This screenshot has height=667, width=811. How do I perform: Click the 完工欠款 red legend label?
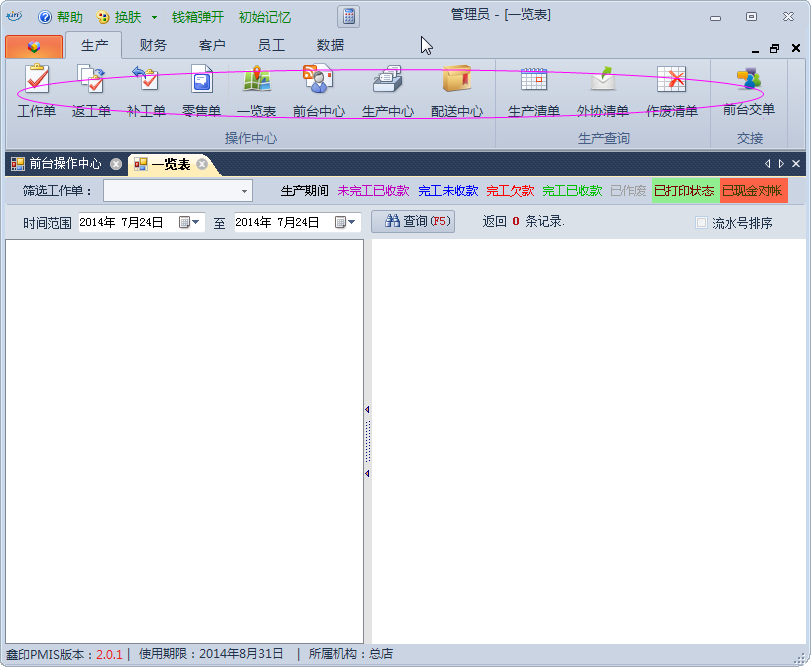510,191
